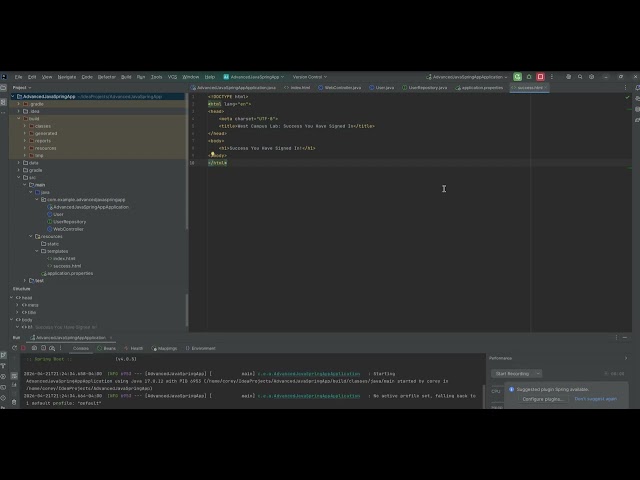Click the red Stop icon in Run panel toolbar
The image size is (640, 480).
(24, 348)
